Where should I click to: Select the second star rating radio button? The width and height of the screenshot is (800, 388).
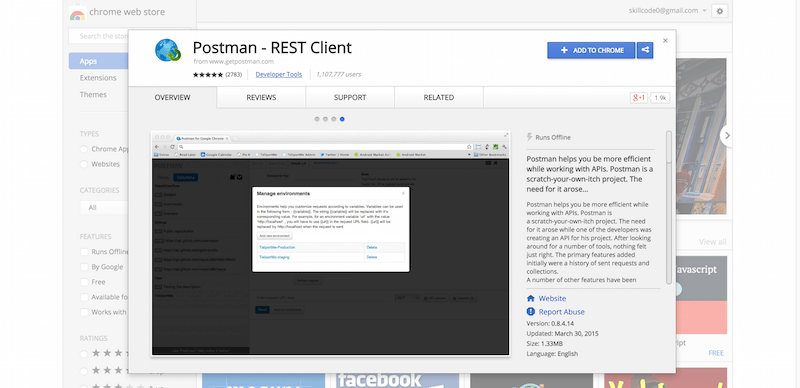84,370
